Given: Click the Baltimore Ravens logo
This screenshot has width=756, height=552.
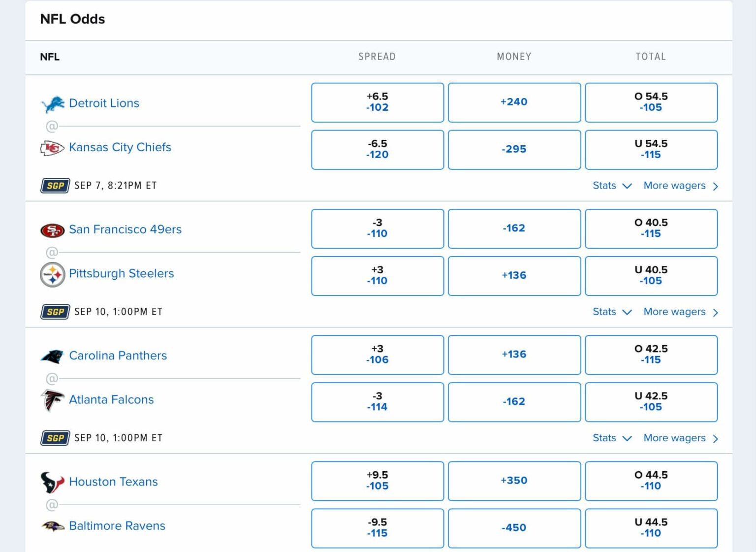Looking at the screenshot, I should pyautogui.click(x=53, y=526).
